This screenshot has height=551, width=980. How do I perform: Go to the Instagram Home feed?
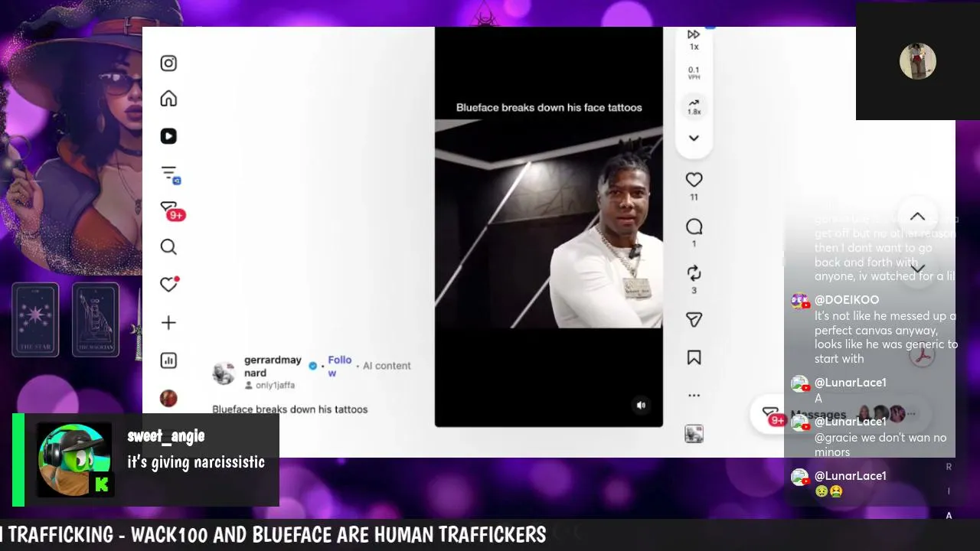click(x=168, y=99)
